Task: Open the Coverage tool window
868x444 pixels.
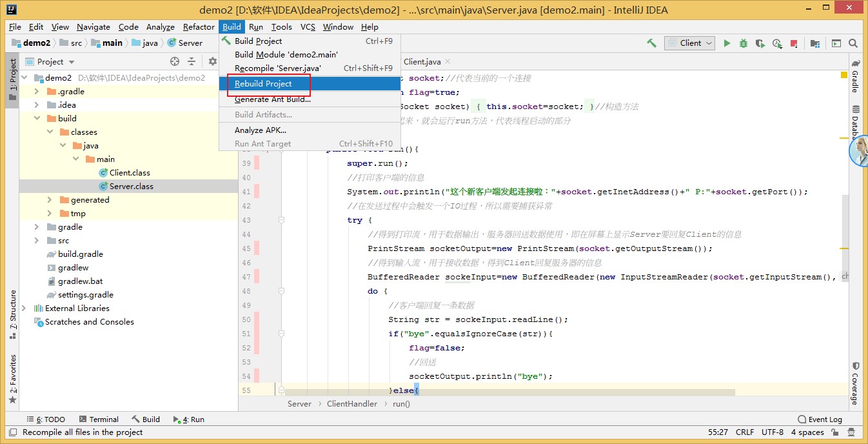Action: click(855, 383)
